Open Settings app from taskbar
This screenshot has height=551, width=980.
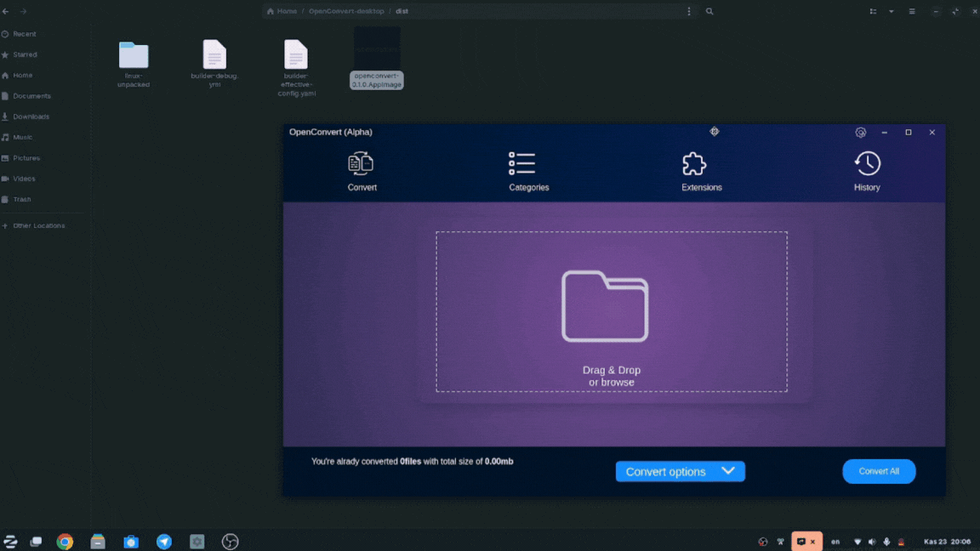coord(197,542)
